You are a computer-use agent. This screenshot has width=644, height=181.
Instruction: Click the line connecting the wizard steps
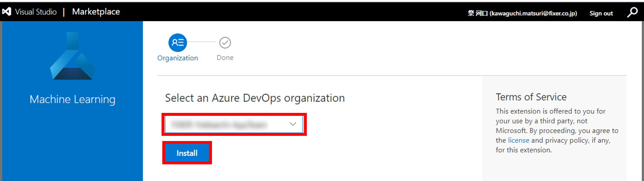coord(201,42)
